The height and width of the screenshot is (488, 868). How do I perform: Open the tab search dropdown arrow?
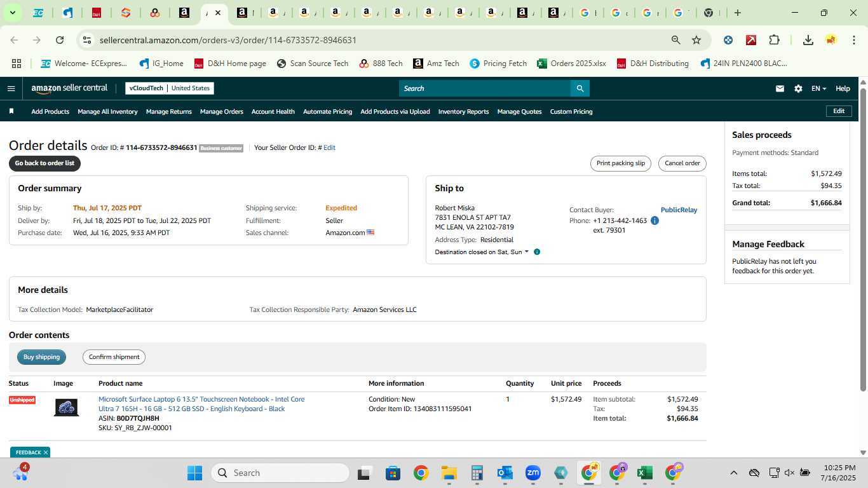point(12,13)
